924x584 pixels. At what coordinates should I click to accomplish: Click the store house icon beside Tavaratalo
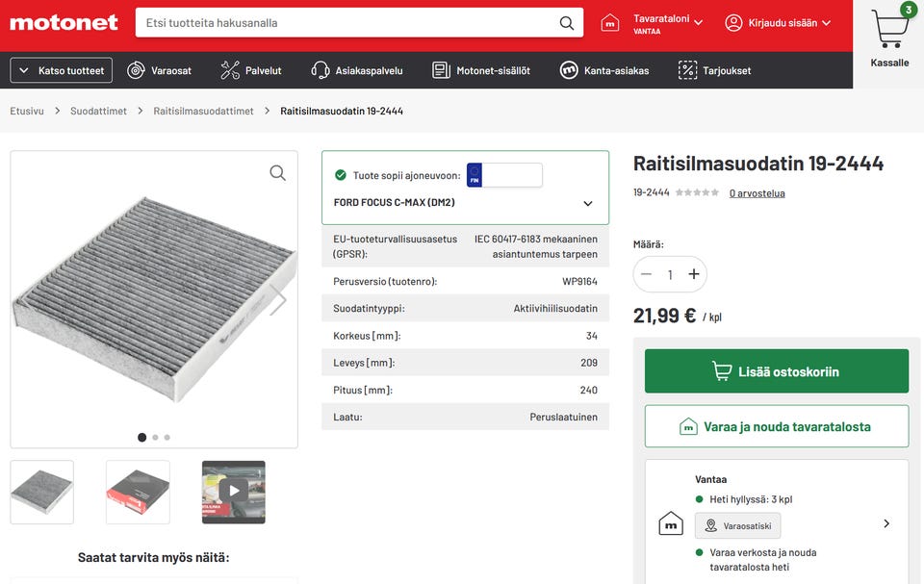pos(610,23)
